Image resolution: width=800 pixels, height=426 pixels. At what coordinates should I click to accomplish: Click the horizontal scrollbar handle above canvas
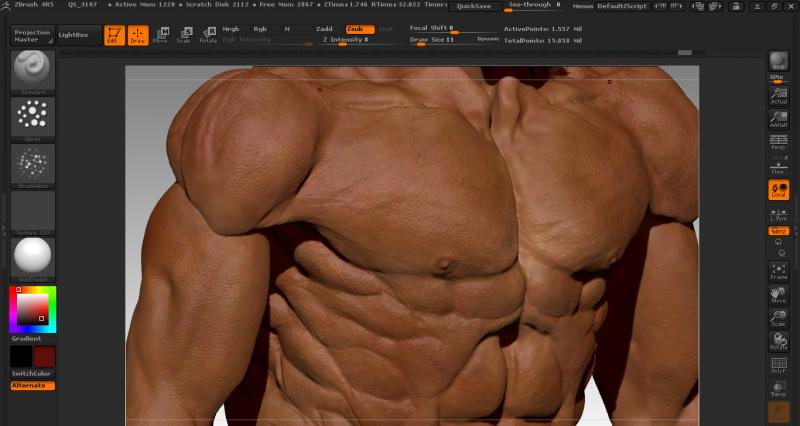point(685,53)
